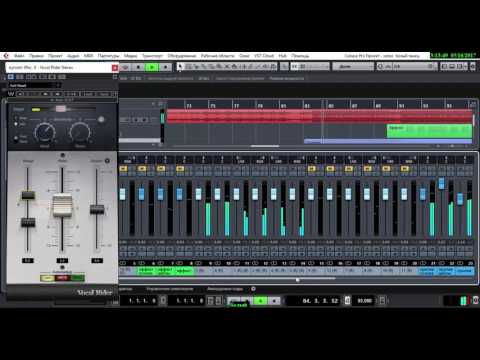
Task: Set automation mode to yellow Off button
Action: 47,278
